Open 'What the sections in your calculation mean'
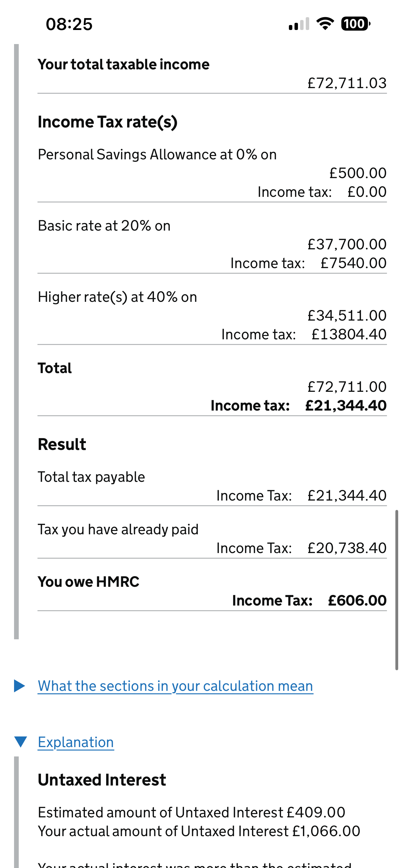The height and width of the screenshot is (868, 401). tap(175, 686)
